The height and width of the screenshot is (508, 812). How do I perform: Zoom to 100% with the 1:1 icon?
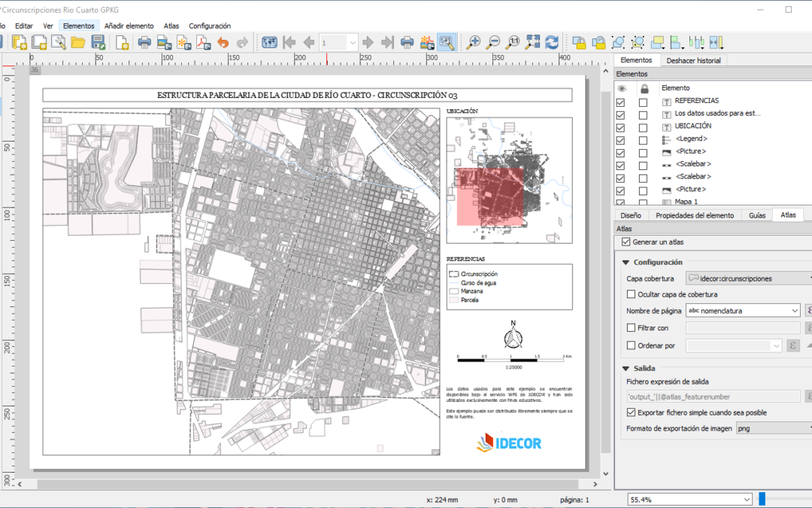click(513, 42)
